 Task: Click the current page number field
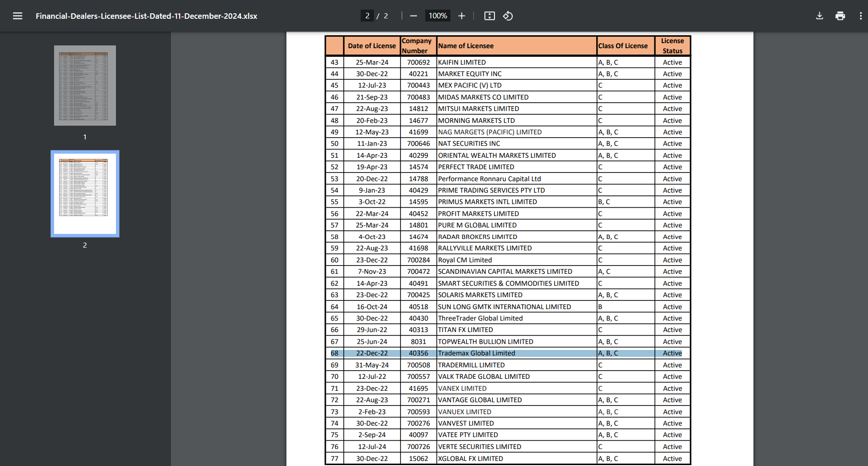coord(367,16)
